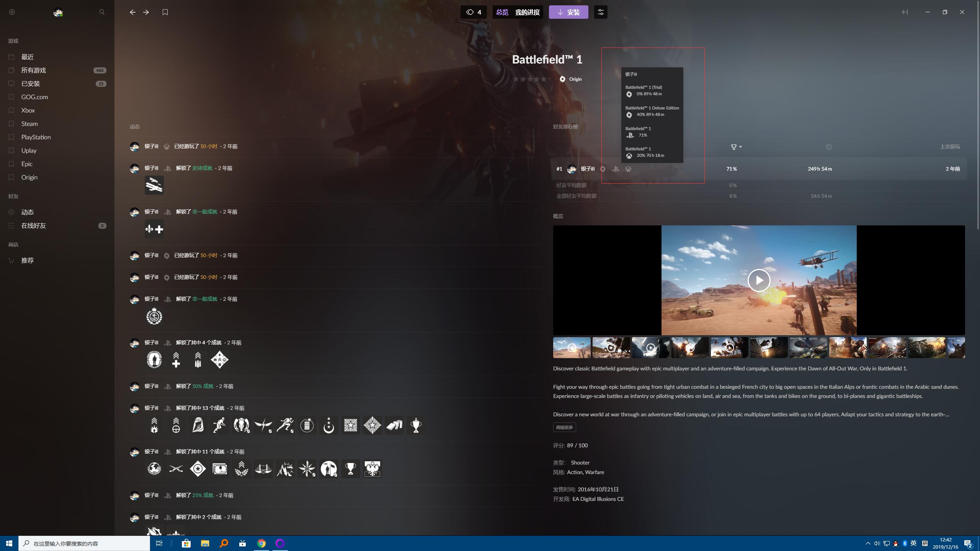
Task: Click the 25% 成就 link in feed
Action: coord(203,496)
